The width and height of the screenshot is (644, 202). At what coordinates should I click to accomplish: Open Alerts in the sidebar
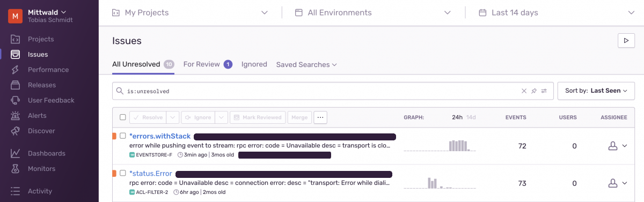(37, 115)
